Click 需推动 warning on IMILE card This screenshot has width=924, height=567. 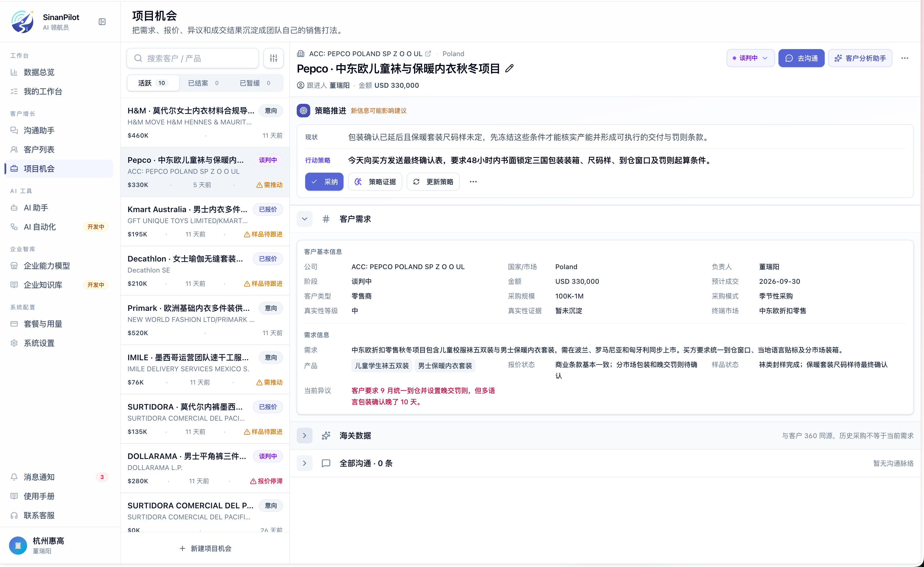point(269,382)
